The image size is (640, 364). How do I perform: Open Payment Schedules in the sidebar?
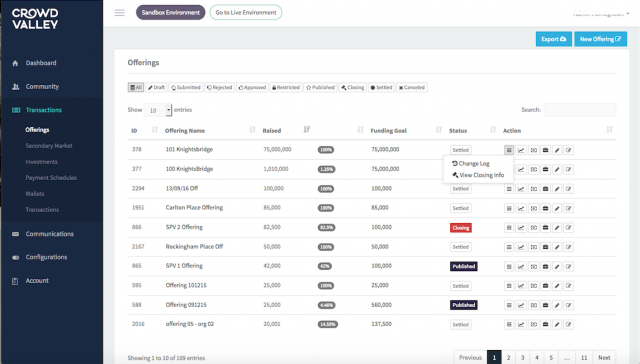pos(51,178)
